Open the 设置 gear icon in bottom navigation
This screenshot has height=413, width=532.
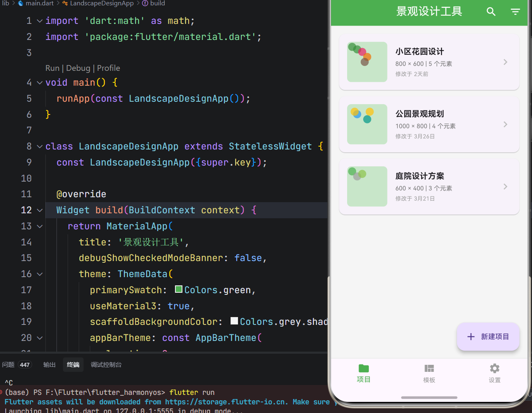pyautogui.click(x=494, y=368)
